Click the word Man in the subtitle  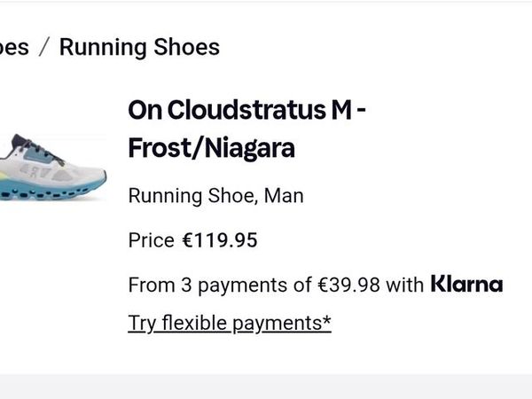[286, 195]
